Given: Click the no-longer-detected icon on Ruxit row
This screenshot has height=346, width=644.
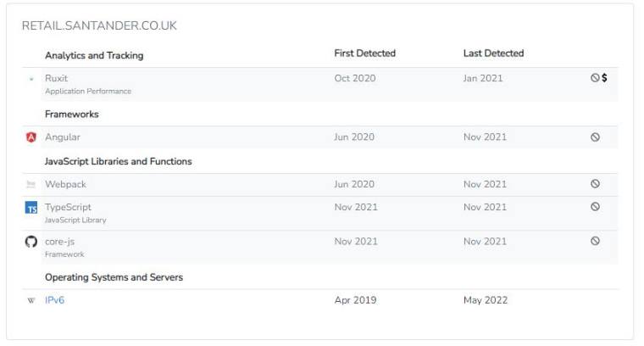Looking at the screenshot, I should (595, 78).
